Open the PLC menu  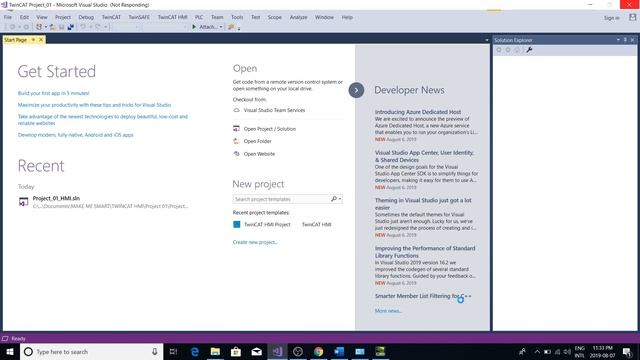coord(199,17)
